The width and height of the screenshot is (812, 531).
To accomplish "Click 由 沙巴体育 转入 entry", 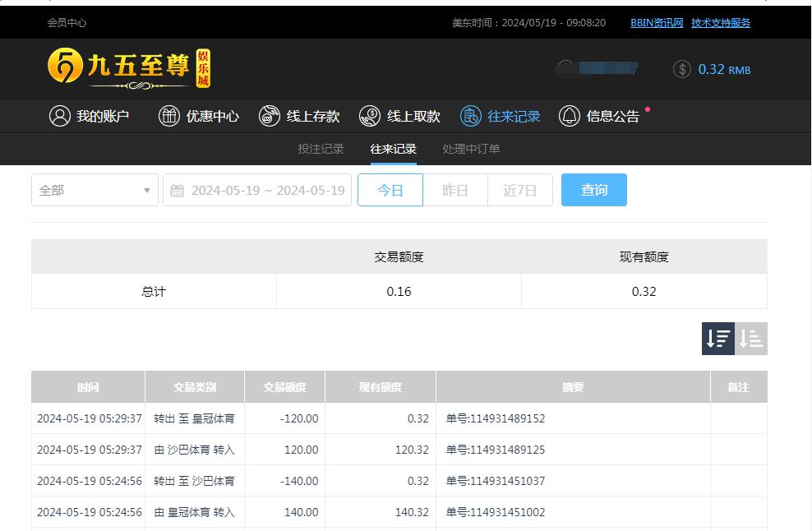I will tap(194, 450).
